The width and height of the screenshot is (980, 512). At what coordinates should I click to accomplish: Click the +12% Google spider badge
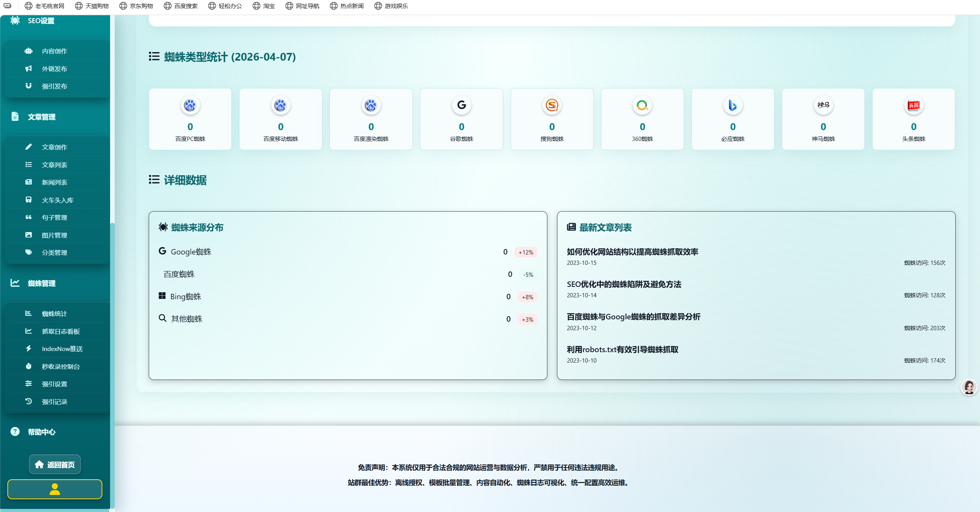525,253
